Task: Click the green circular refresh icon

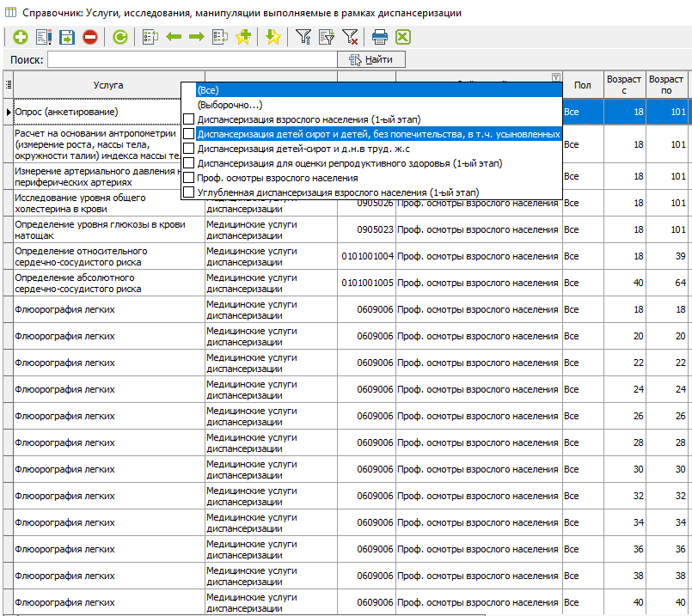Action: point(120,37)
